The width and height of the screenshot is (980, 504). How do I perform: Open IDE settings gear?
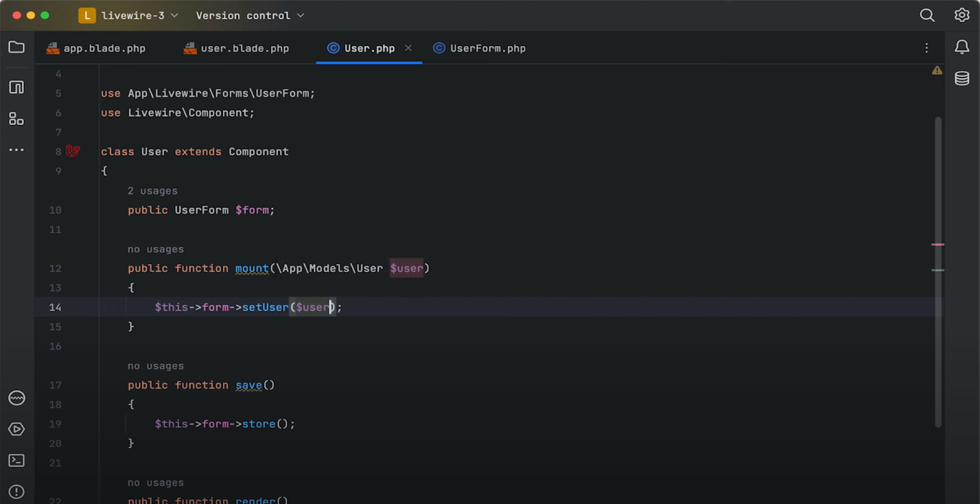pos(962,15)
